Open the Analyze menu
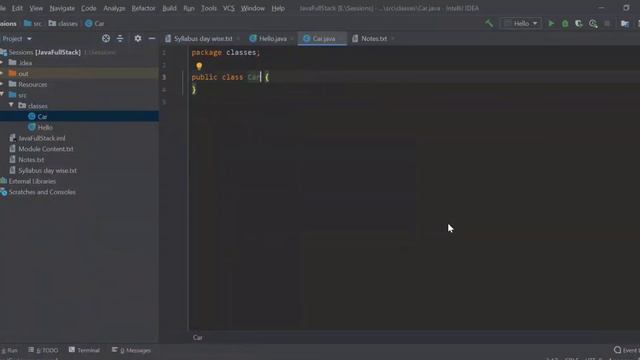The image size is (640, 360). (x=114, y=8)
